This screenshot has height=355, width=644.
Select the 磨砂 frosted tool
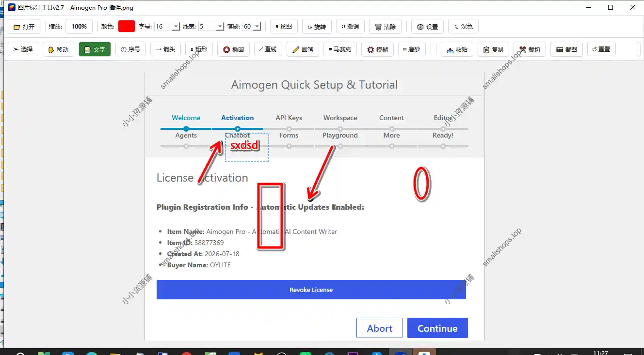pos(412,49)
